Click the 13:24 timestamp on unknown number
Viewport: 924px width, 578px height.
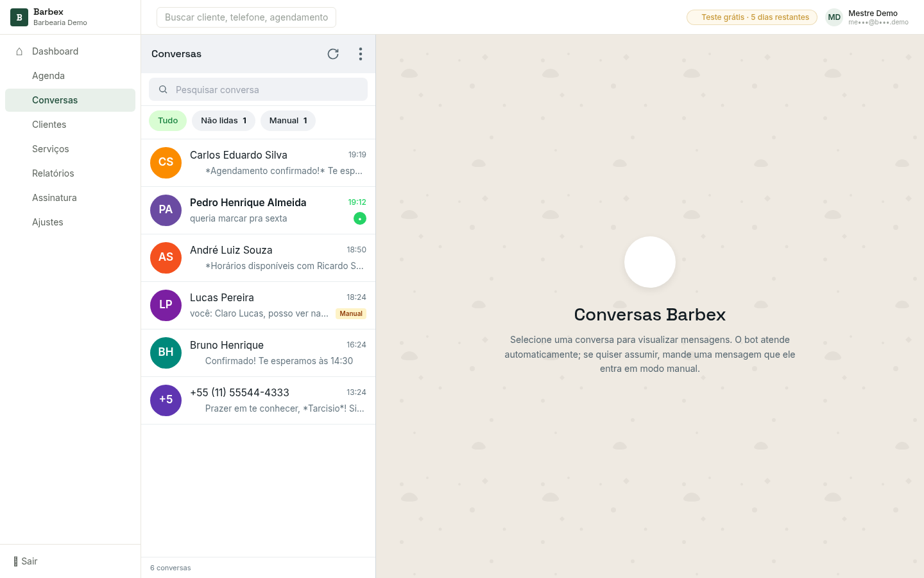pos(357,392)
